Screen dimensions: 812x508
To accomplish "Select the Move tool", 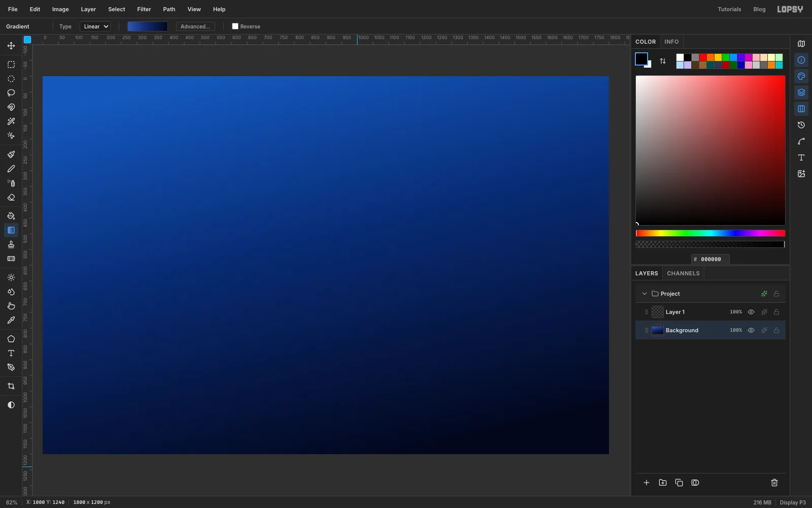I will point(11,46).
